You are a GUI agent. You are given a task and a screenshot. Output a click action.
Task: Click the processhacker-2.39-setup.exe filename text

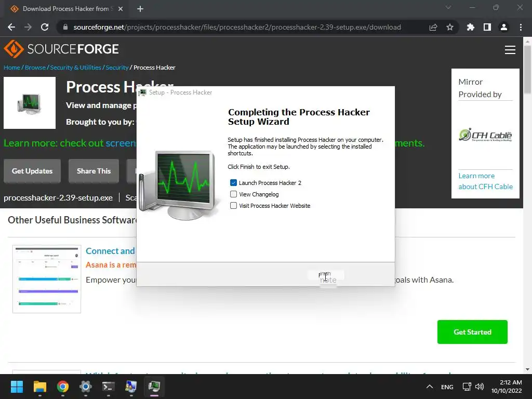click(x=58, y=198)
